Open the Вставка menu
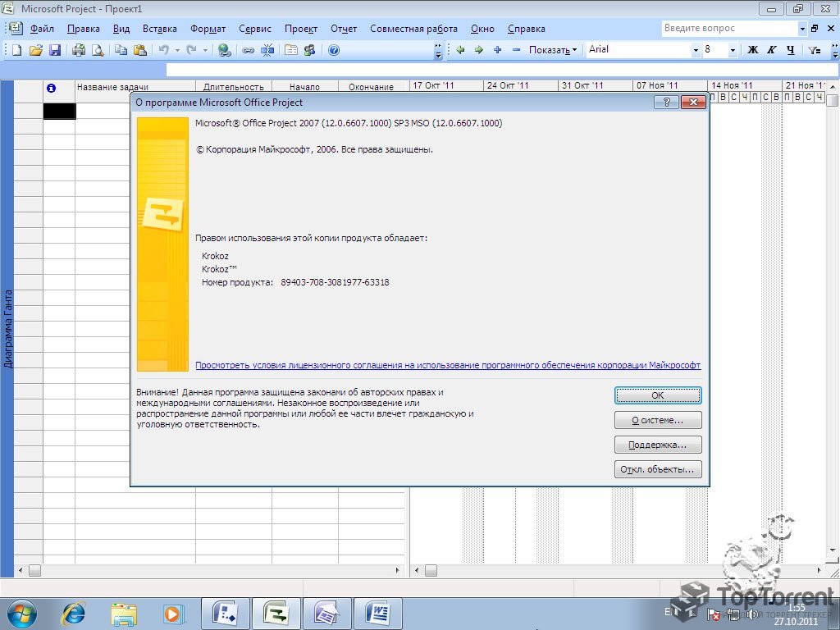Screen dimensions: 840x630 (160, 29)
